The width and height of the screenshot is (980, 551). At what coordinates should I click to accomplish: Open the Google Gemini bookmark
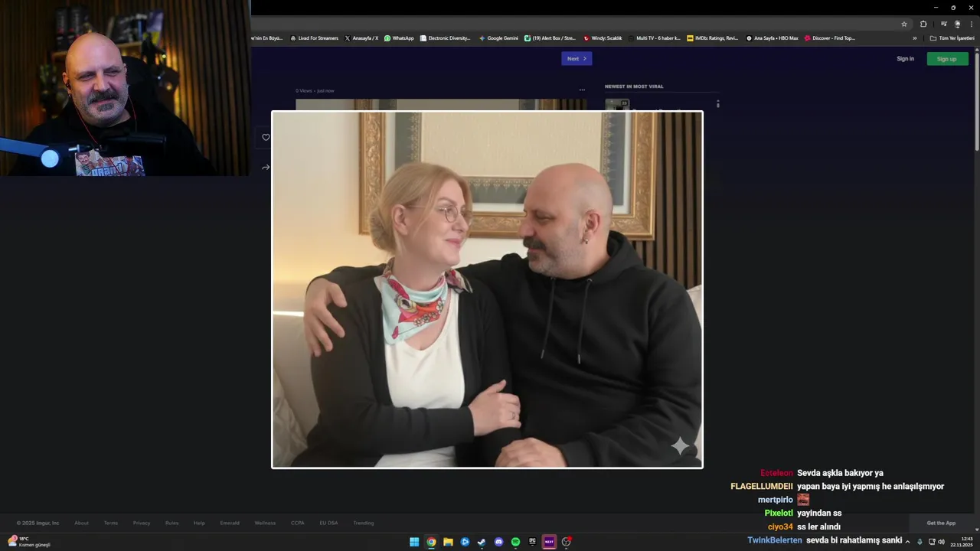(x=498, y=38)
